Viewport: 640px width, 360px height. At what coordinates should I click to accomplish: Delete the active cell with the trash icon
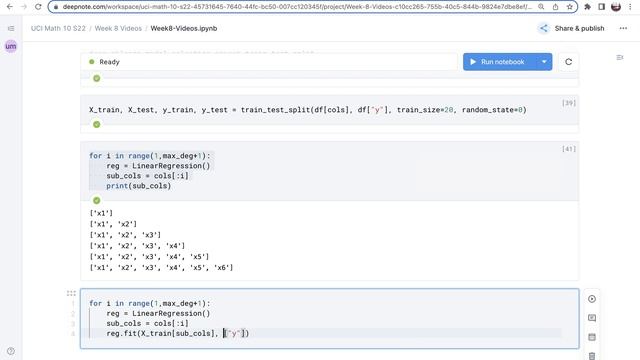coord(592,356)
